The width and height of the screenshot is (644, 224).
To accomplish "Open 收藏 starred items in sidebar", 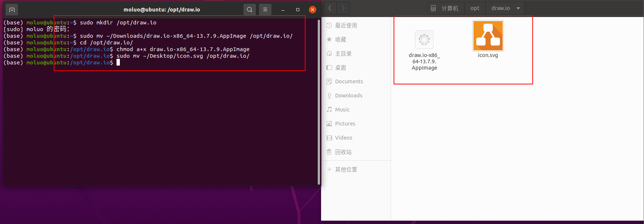I will tap(356, 40).
